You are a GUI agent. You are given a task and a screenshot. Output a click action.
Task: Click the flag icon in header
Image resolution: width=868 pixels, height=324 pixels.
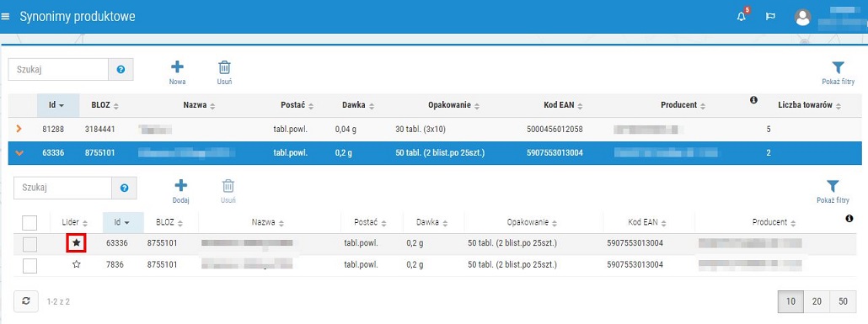click(770, 17)
